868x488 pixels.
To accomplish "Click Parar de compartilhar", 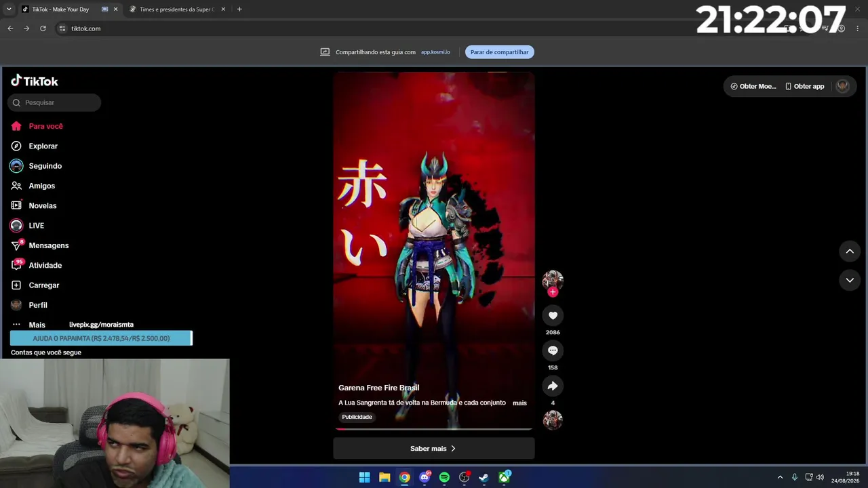I will pos(500,52).
